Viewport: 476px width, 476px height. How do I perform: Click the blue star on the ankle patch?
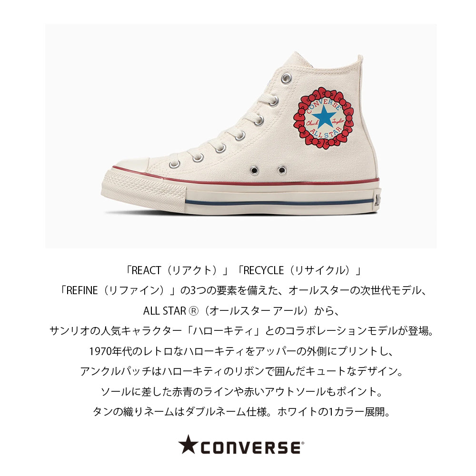[x=324, y=117]
